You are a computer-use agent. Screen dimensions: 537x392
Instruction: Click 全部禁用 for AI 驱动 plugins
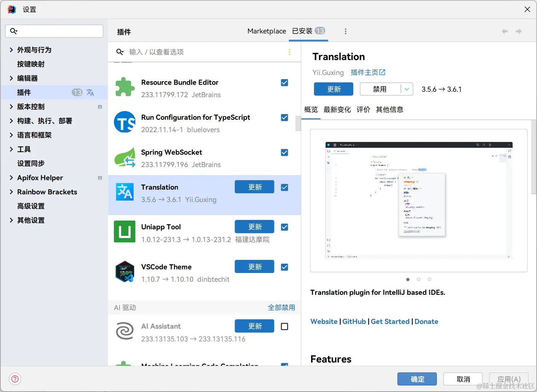tap(282, 308)
